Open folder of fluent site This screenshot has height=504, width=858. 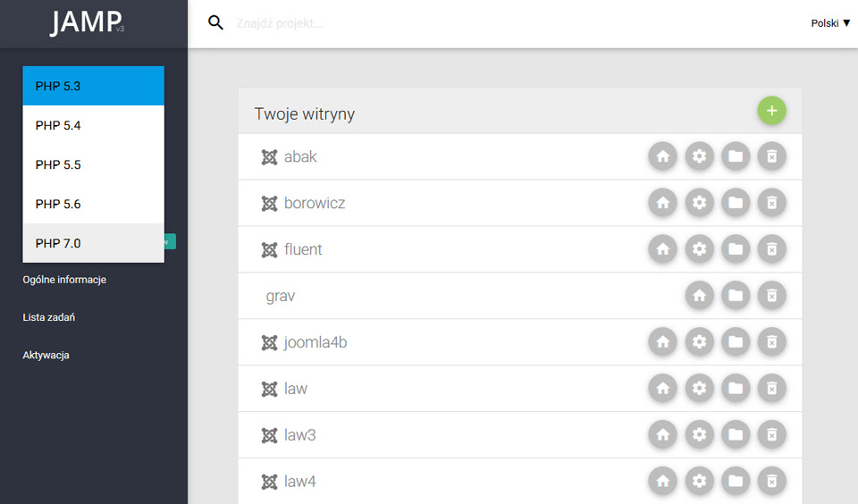[736, 249]
